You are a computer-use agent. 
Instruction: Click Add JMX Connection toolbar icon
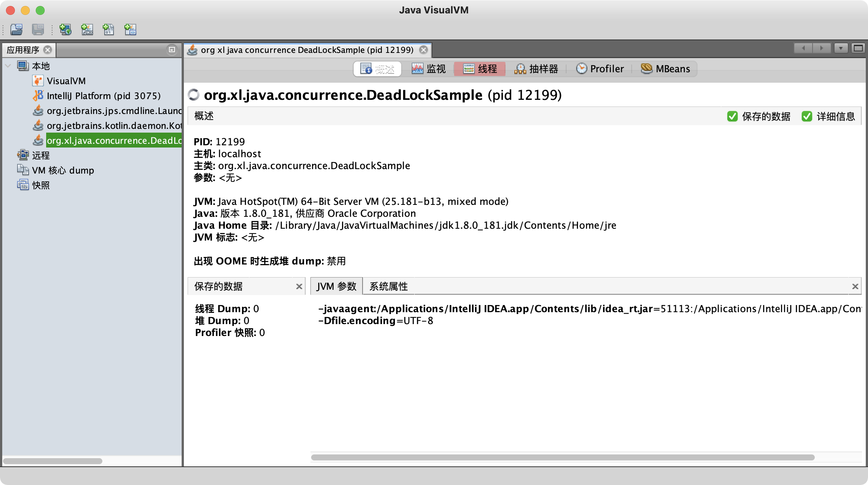[87, 29]
